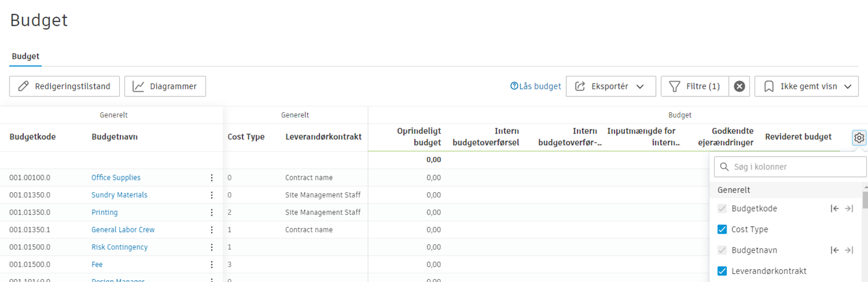Open the Diagrammer charts view
The image size is (868, 282).
tap(165, 86)
